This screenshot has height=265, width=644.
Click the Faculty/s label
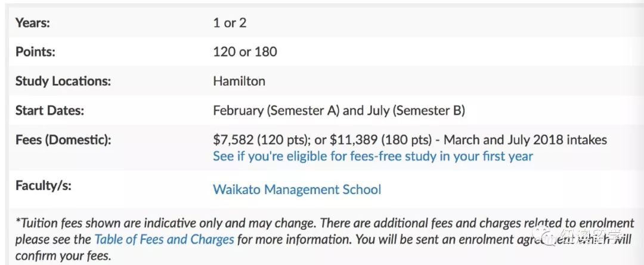tap(43, 186)
